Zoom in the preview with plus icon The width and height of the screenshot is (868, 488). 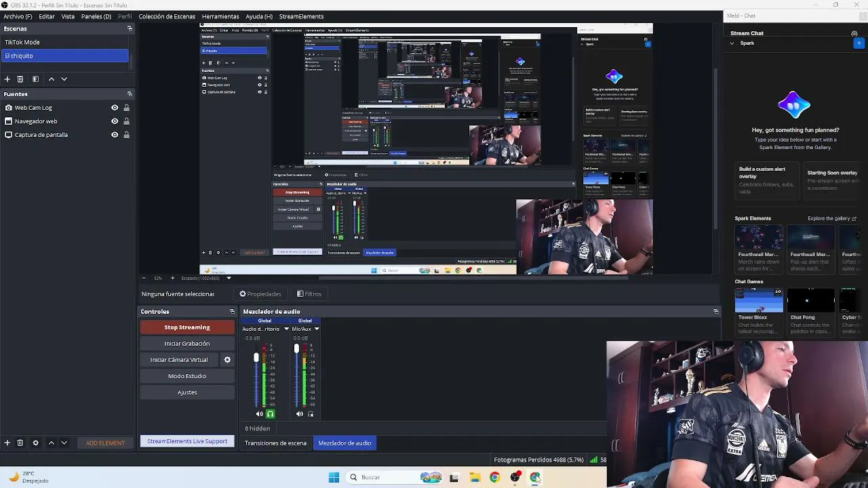pyautogui.click(x=172, y=278)
